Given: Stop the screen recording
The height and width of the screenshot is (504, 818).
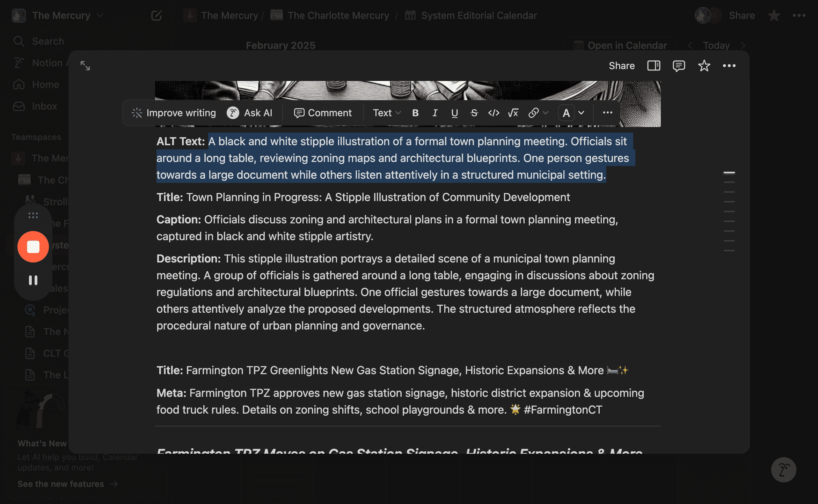Looking at the screenshot, I should (33, 247).
